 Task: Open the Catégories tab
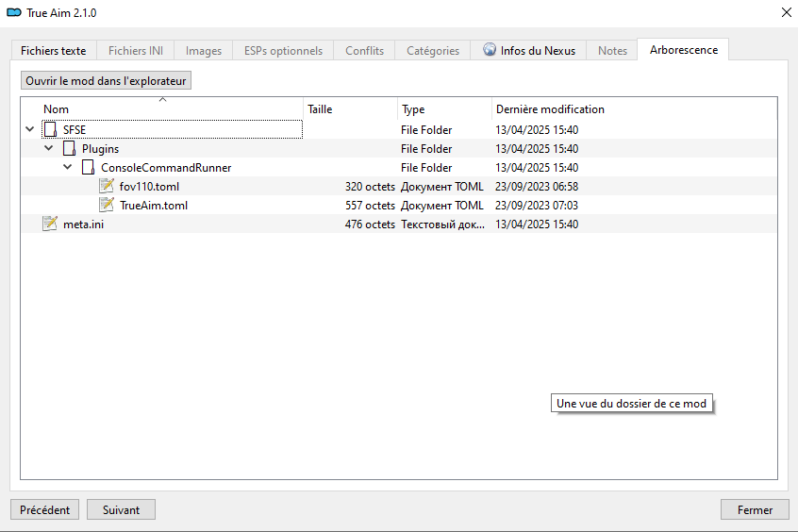(x=433, y=50)
